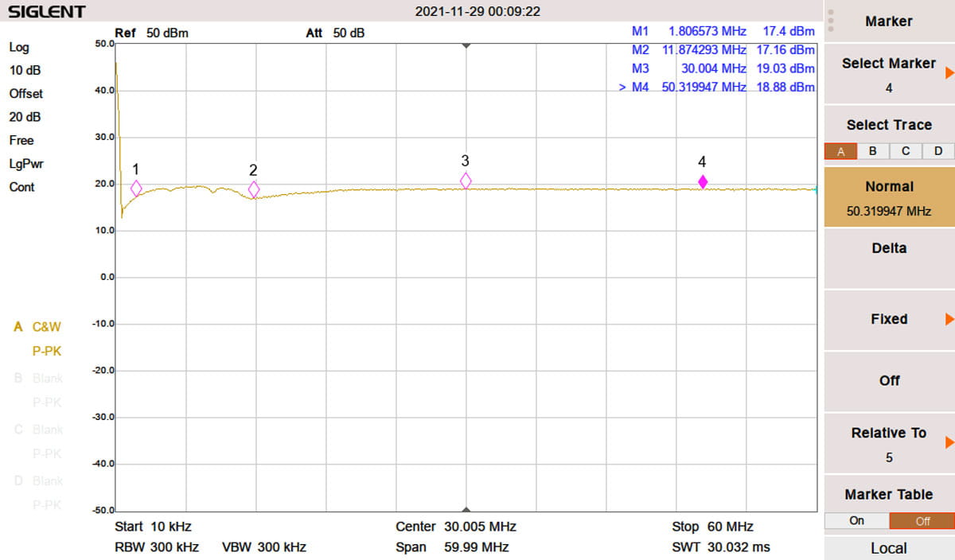955x560 pixels.
Task: Click marker 1 diamond on trace
Action: [x=136, y=189]
